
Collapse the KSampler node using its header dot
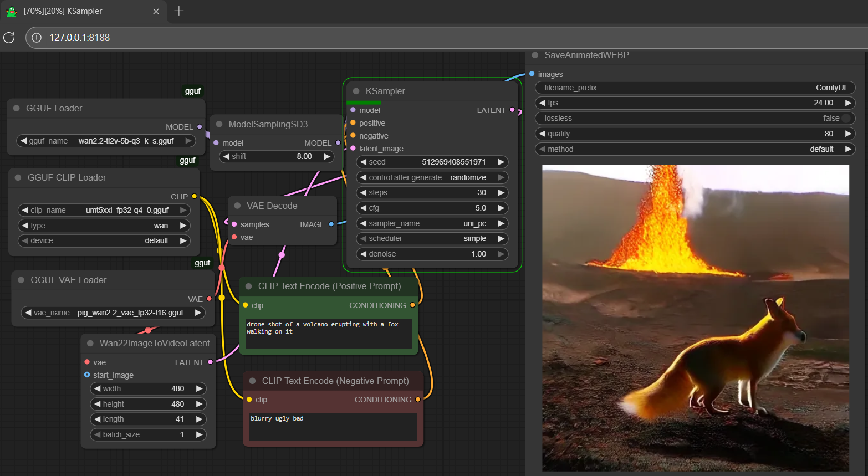[x=356, y=91]
